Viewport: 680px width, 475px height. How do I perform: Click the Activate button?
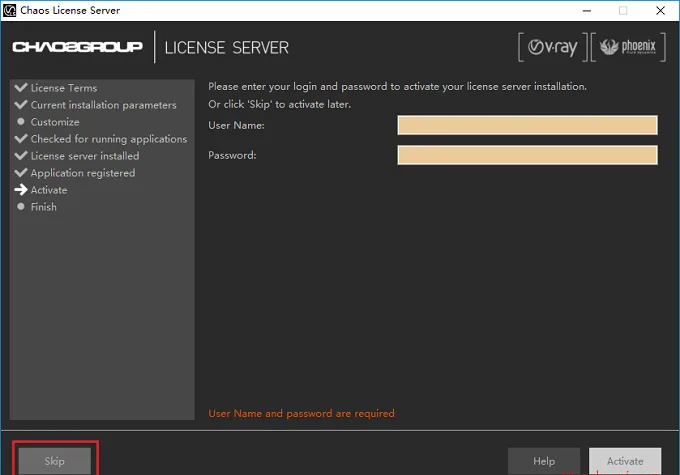pyautogui.click(x=625, y=461)
